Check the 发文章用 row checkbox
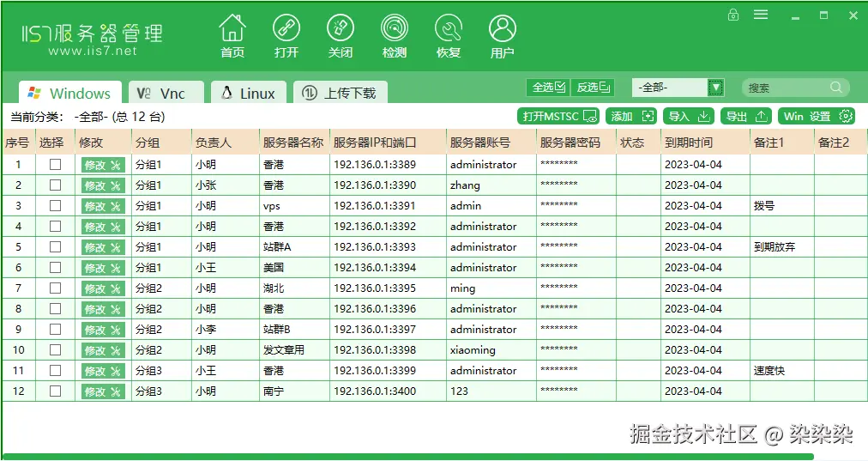This screenshot has width=868, height=461. (56, 349)
